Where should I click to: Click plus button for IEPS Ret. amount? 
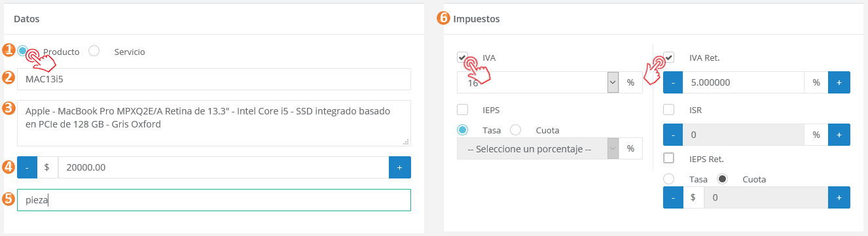point(839,197)
